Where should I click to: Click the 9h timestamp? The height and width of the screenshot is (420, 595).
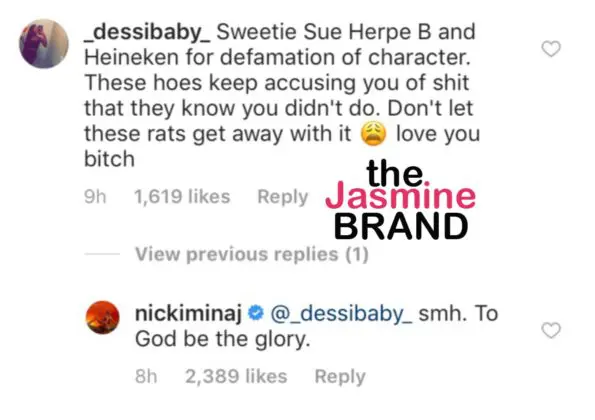coord(95,197)
